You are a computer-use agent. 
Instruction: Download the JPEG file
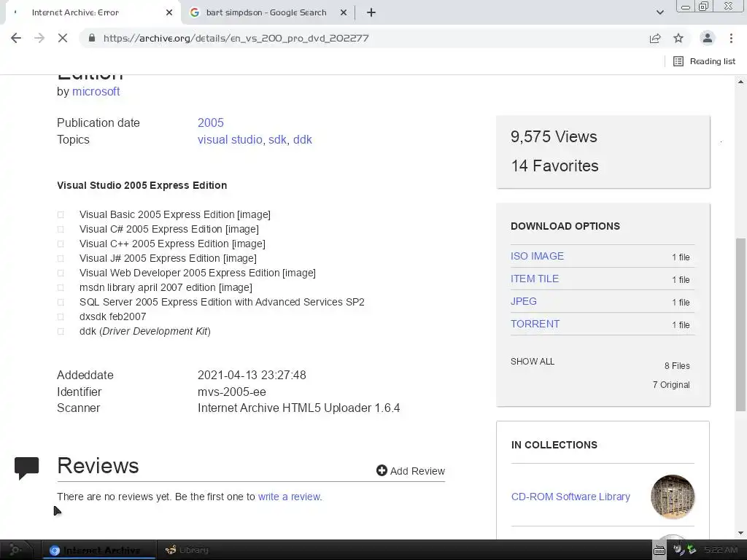(x=524, y=301)
